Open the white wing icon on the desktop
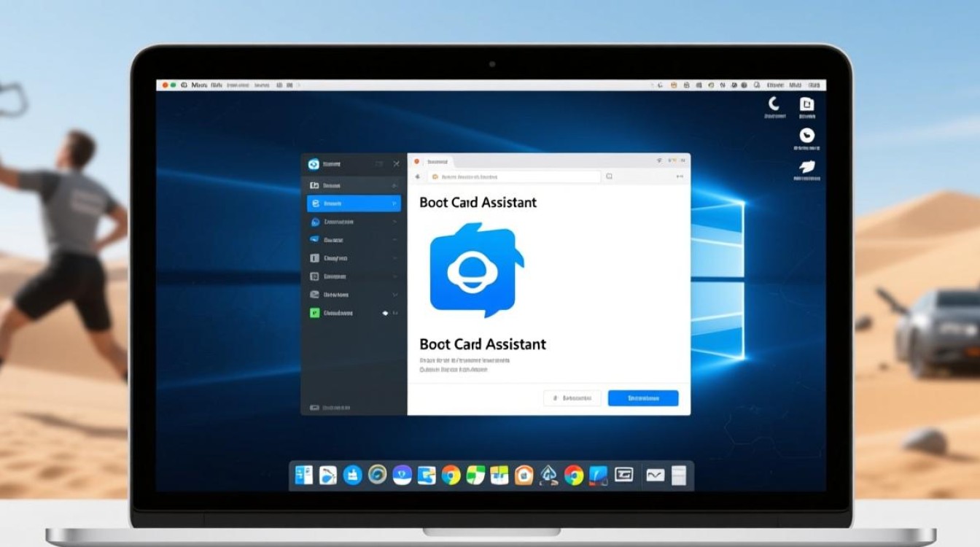The width and height of the screenshot is (980, 547). click(806, 166)
